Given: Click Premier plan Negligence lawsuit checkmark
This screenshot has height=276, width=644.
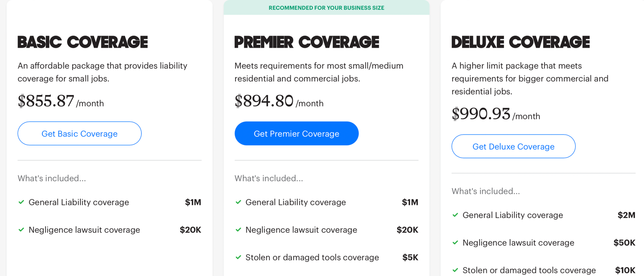Looking at the screenshot, I should click(238, 230).
